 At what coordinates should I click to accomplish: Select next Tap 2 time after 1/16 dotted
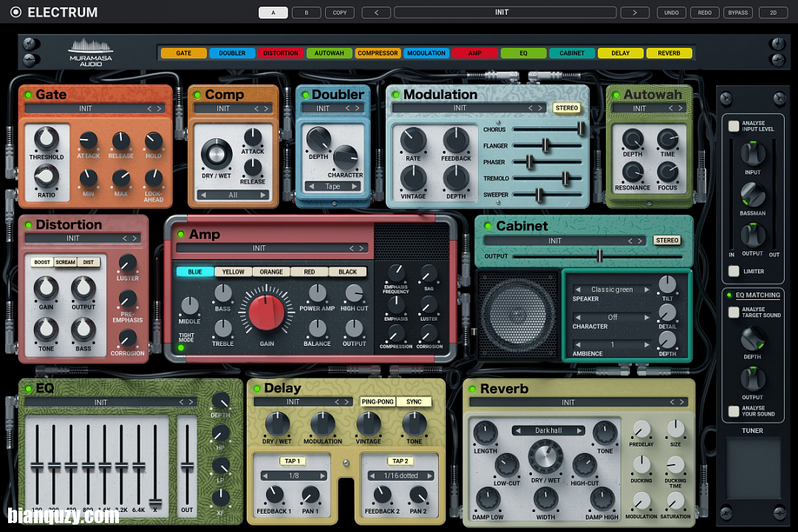(430, 476)
